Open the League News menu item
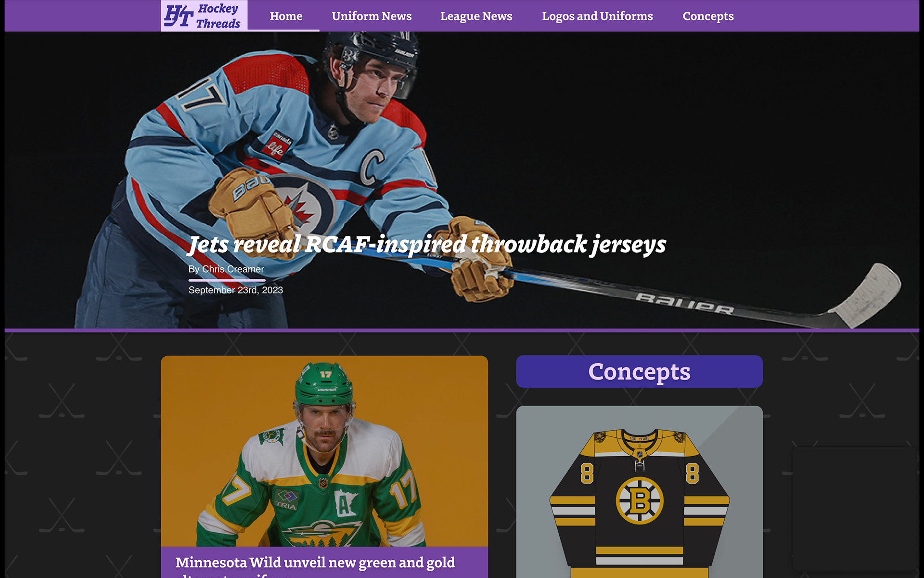 coord(476,16)
